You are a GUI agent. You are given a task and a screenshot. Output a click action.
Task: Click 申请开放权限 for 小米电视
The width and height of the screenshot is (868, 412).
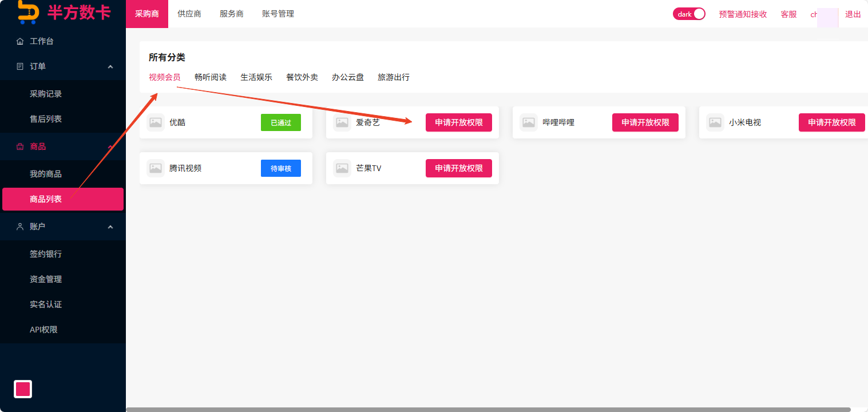832,122
